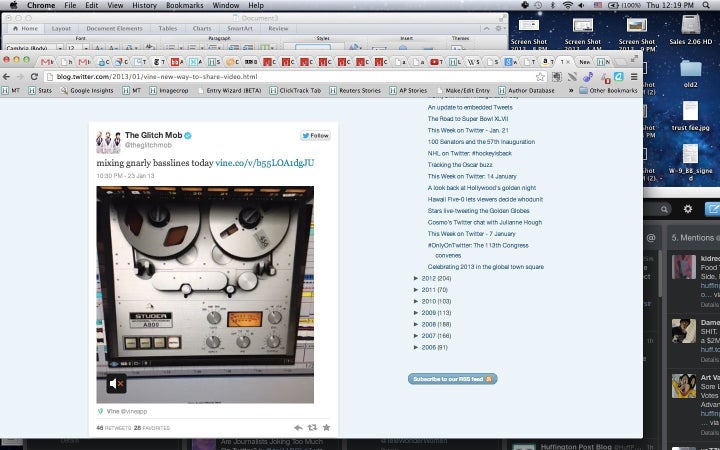
Task: Open the Reuters Stories bookmark
Action: [x=355, y=90]
